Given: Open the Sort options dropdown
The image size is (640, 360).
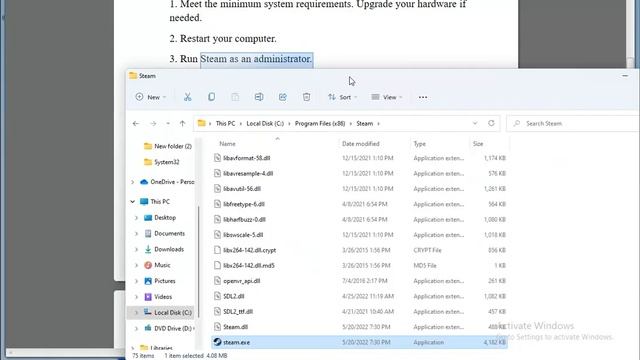Looking at the screenshot, I should click(x=342, y=97).
